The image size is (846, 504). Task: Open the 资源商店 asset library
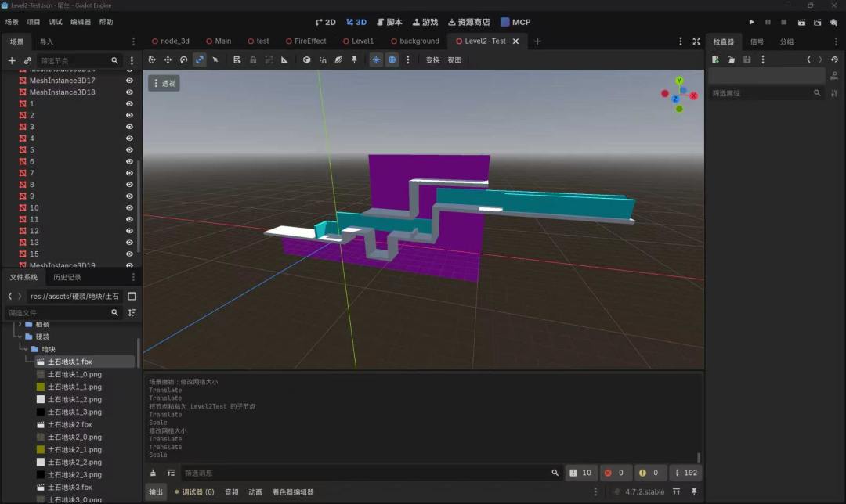click(x=468, y=22)
